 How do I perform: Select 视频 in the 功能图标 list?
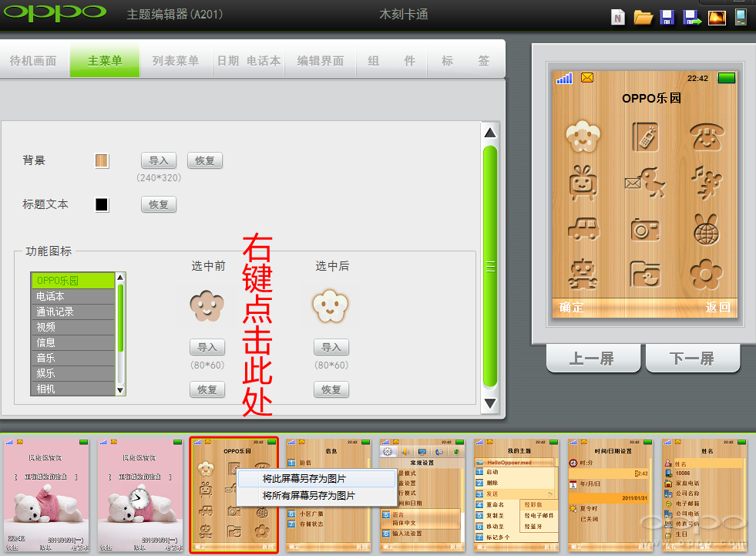point(73,327)
